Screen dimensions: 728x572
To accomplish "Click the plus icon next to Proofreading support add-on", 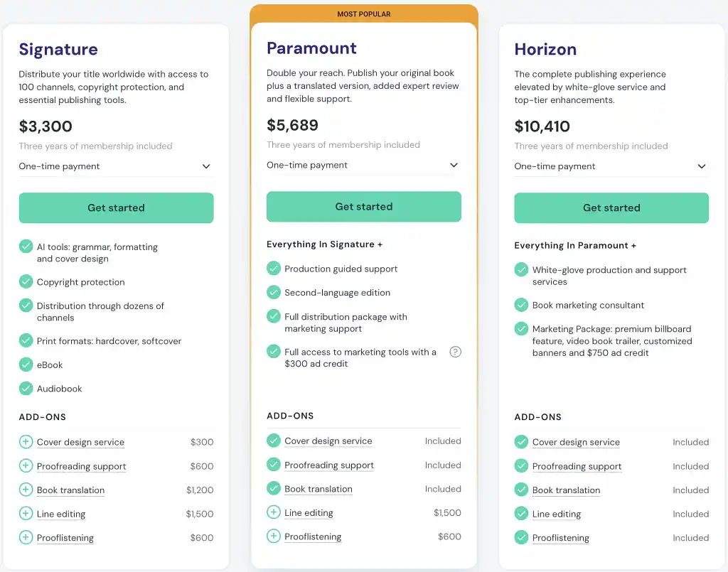I will pyautogui.click(x=26, y=465).
